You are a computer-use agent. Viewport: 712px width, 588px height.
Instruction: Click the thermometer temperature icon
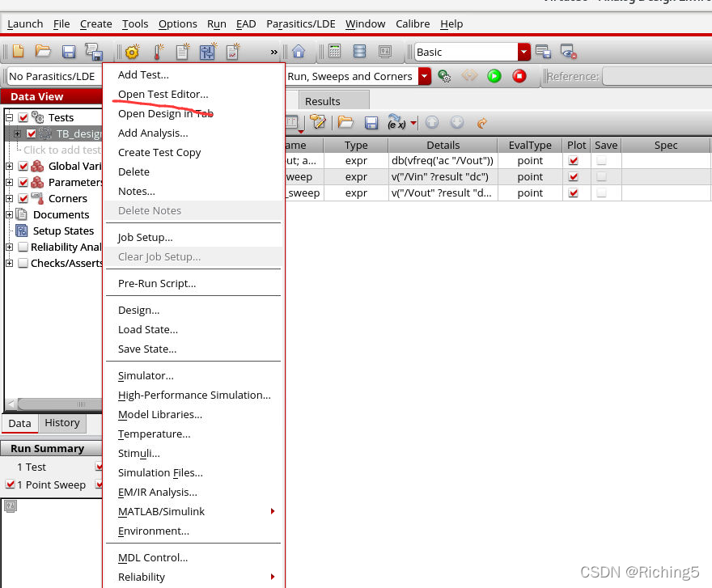[158, 52]
